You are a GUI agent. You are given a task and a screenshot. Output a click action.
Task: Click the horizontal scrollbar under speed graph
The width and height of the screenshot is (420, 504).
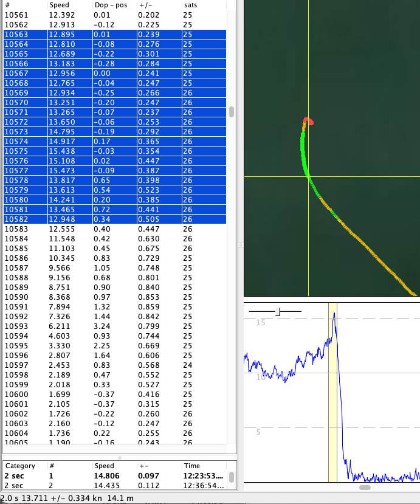[x=365, y=487]
